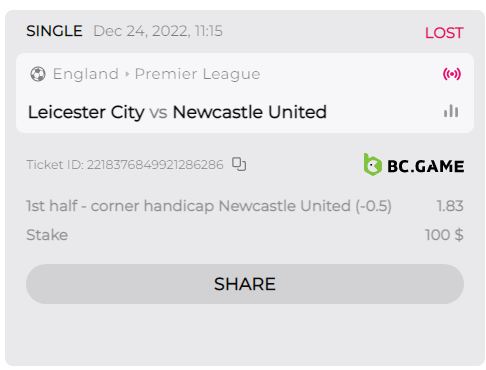Open the England breadcrumb link
486x370 pixels.
(86, 74)
